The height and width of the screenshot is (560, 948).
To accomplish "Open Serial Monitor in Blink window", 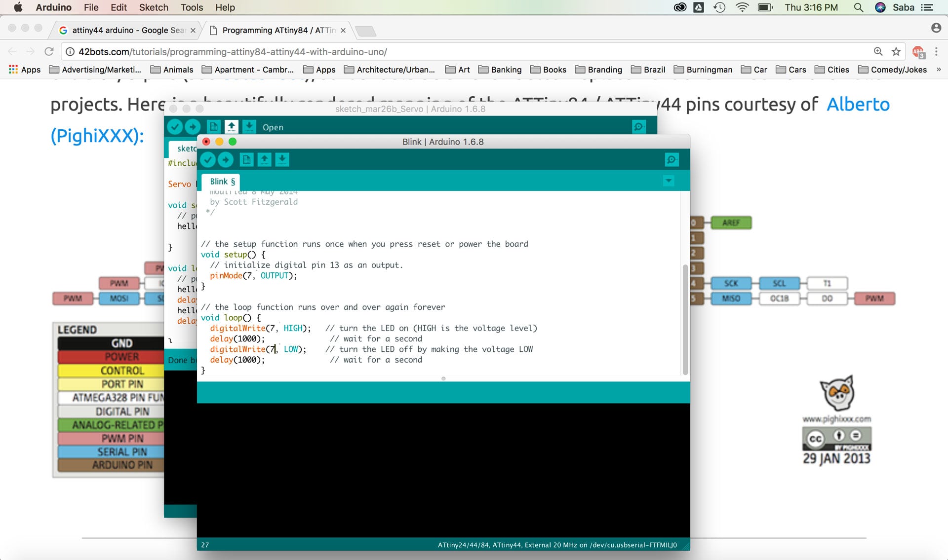I will [x=671, y=159].
